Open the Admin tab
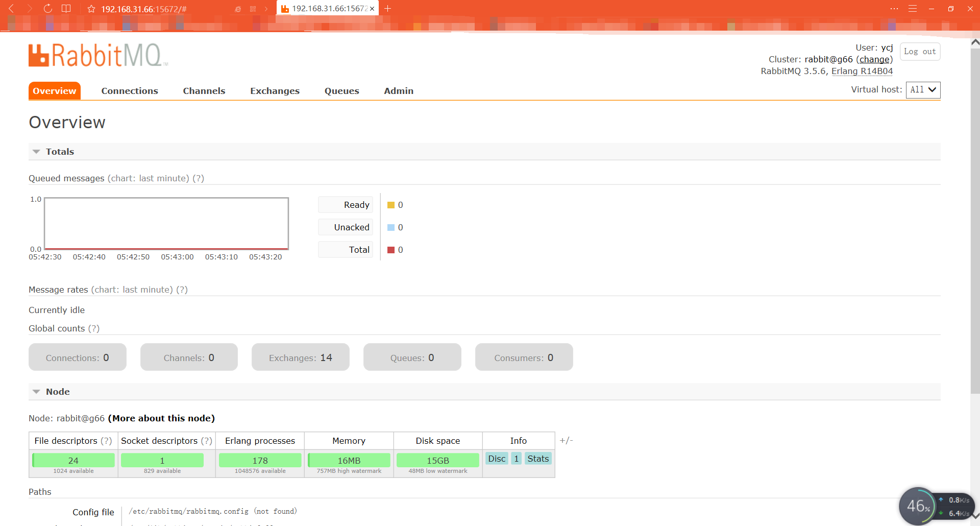 399,91
